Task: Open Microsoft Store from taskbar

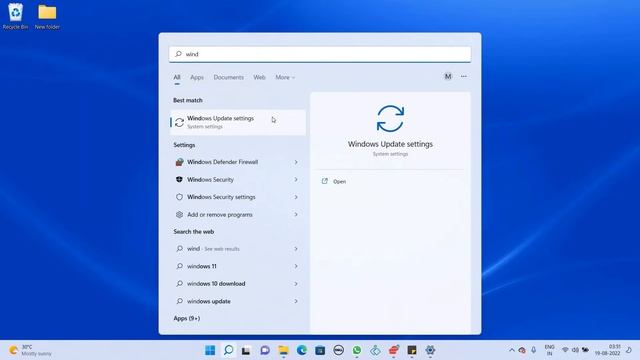Action: point(320,350)
